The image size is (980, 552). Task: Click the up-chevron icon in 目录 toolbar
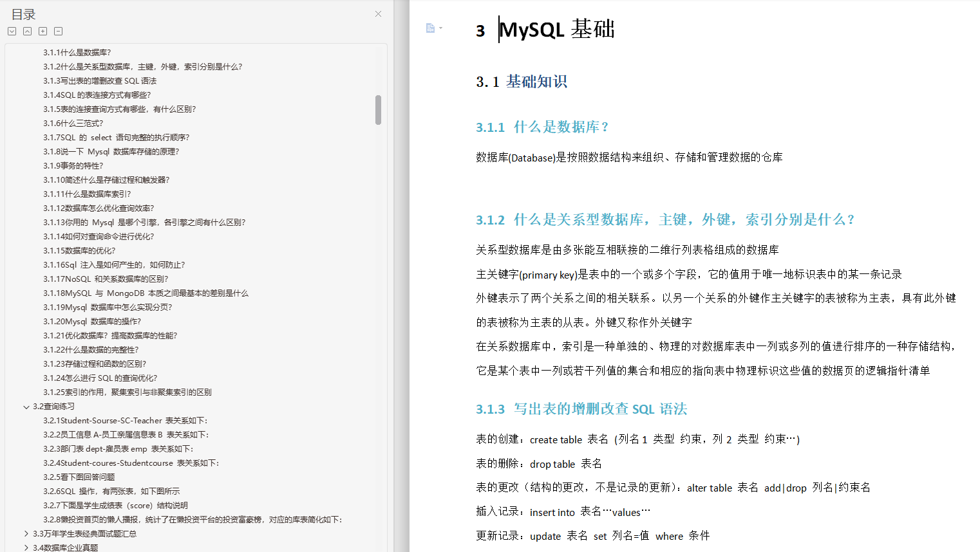pyautogui.click(x=27, y=30)
